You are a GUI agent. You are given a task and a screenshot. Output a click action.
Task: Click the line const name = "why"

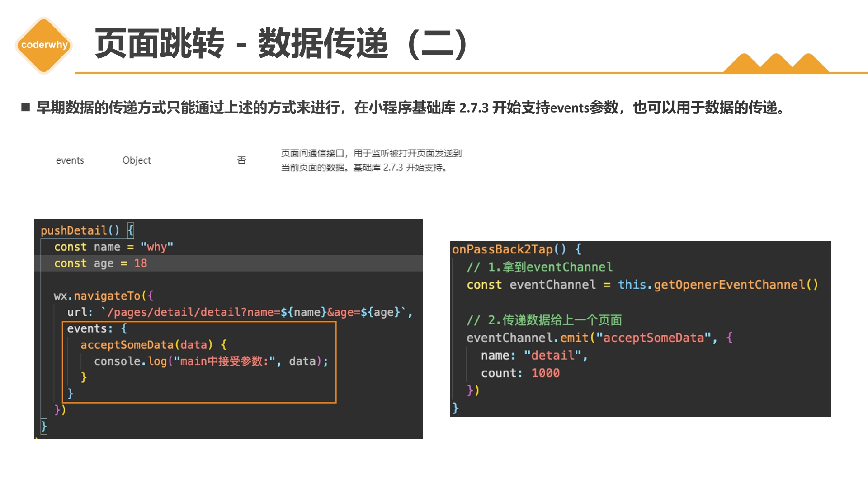coord(113,247)
